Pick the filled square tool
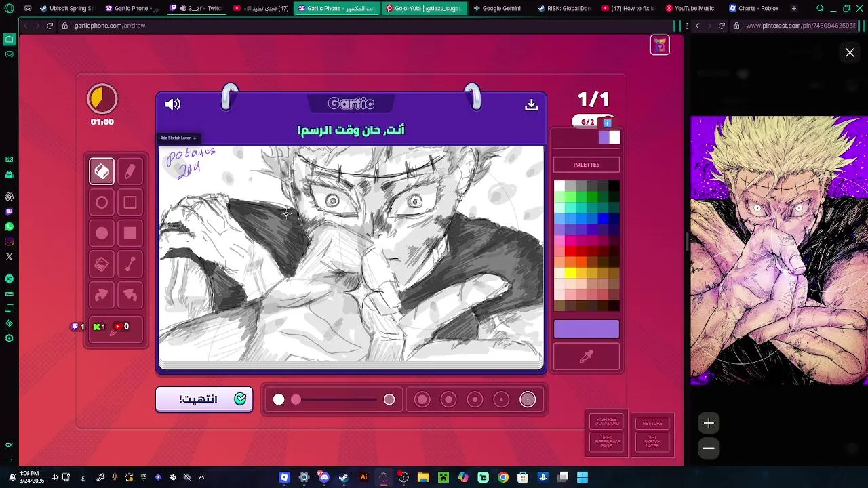Viewport: 868px width, 488px height. 130,234
